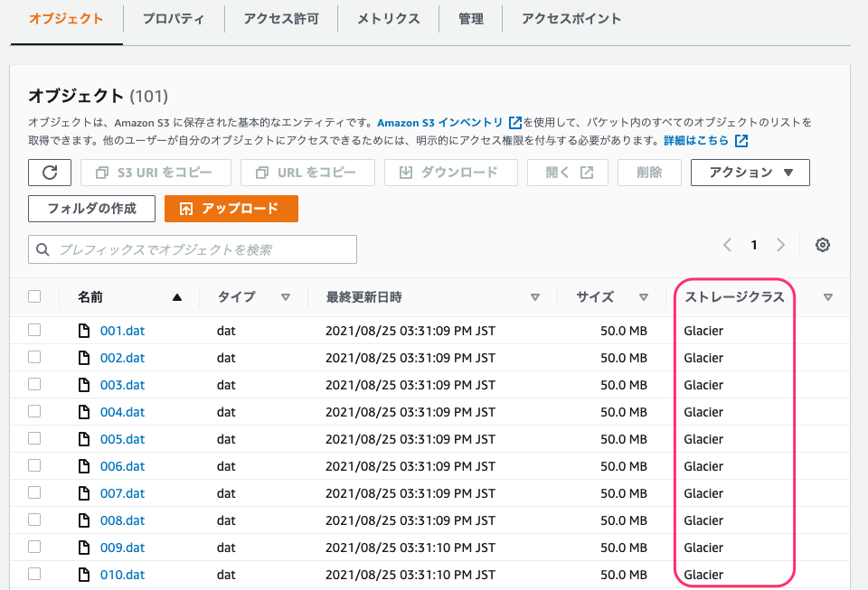Sort by サイズ column arrow
Image resolution: width=868 pixels, height=590 pixels.
(x=643, y=297)
